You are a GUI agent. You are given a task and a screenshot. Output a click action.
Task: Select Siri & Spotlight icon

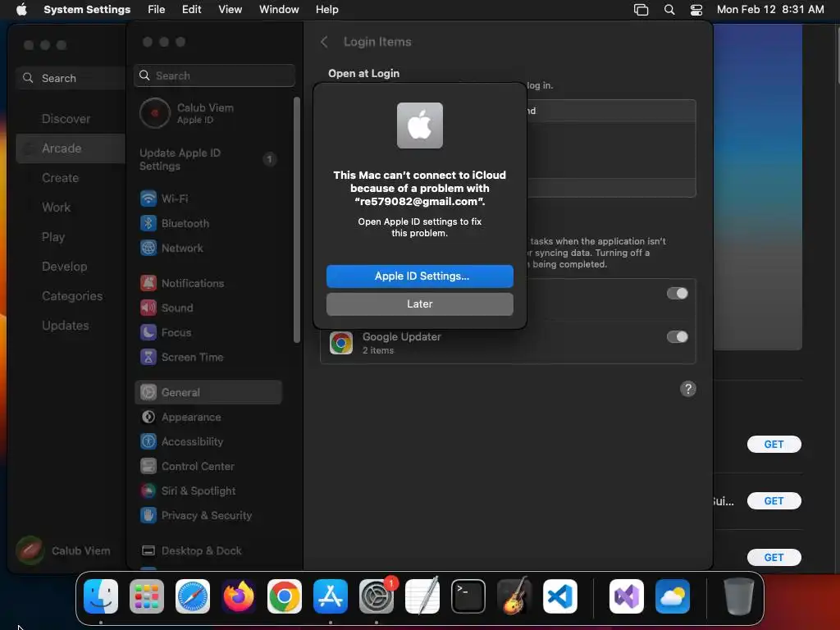tap(148, 491)
